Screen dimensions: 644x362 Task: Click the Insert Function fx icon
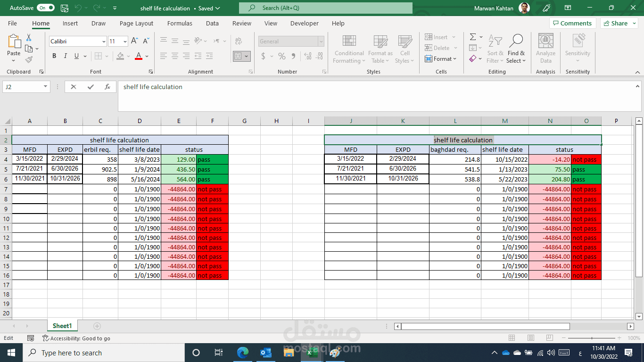coord(107,87)
